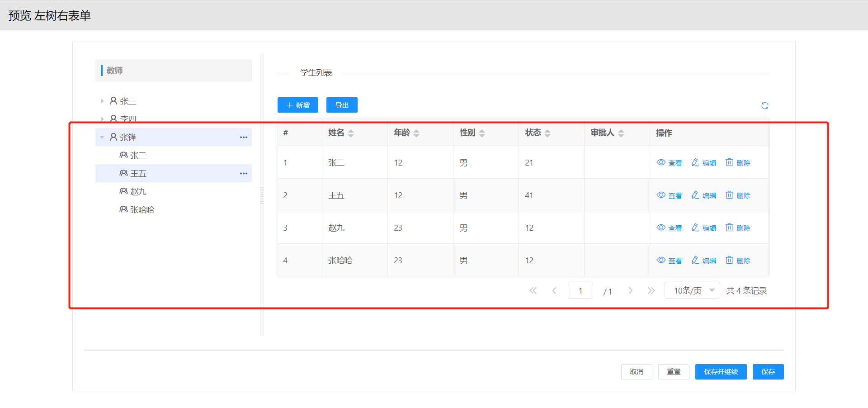
Task: Click the 导出 button
Action: [342, 105]
